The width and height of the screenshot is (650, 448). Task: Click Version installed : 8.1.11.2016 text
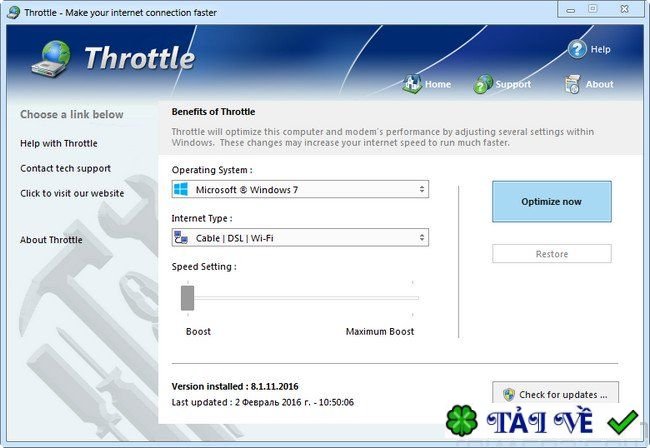coord(235,386)
